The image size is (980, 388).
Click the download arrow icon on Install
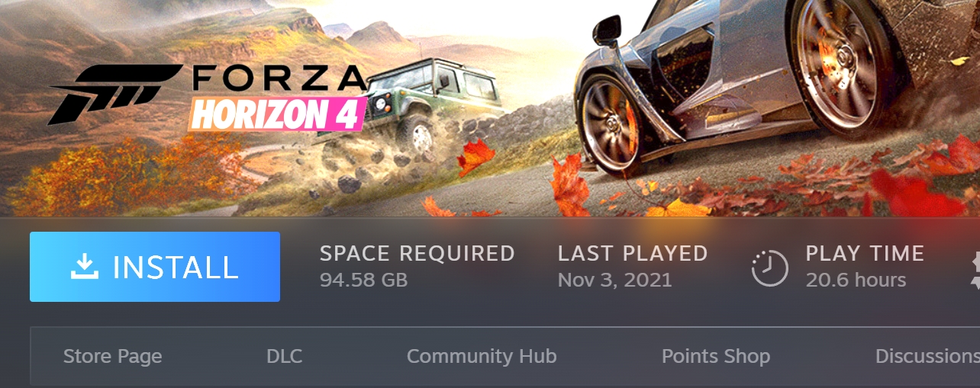85,265
